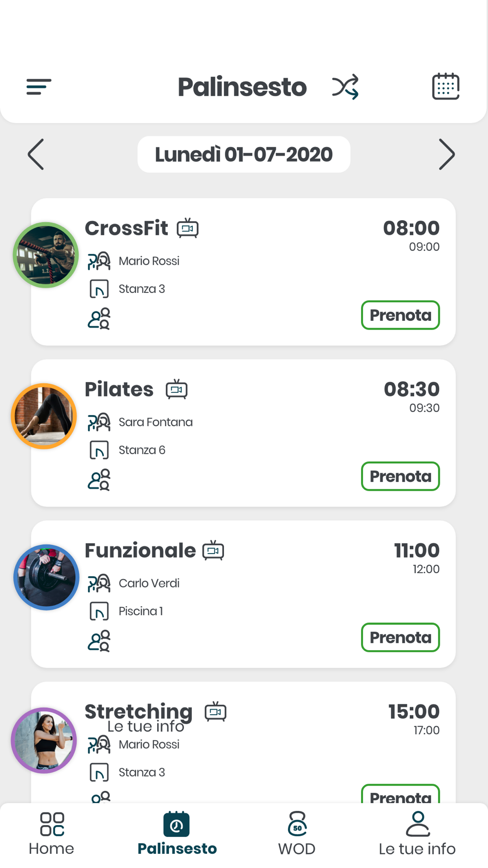This screenshot has width=488, height=868.
Task: Open Le tue info bottom tab
Action: pyautogui.click(x=417, y=834)
